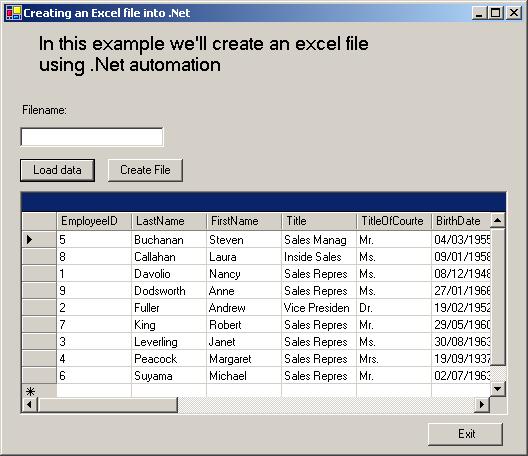Click the cell containing Dodsworth

(x=169, y=291)
